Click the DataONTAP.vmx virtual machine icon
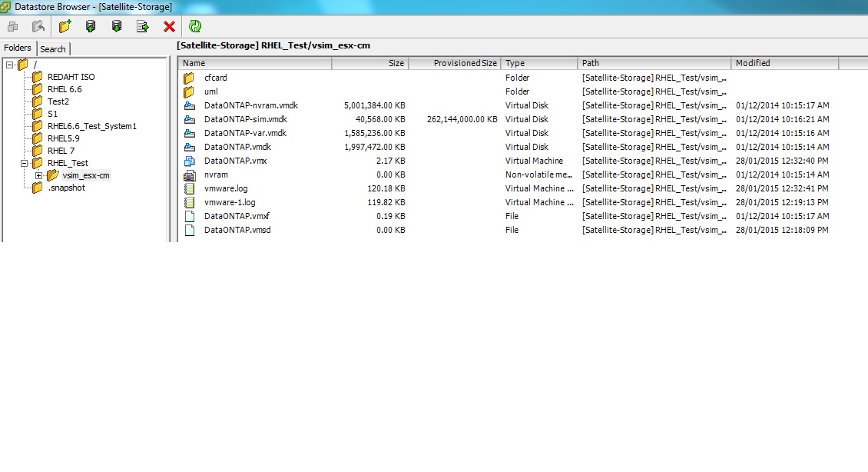 [189, 161]
